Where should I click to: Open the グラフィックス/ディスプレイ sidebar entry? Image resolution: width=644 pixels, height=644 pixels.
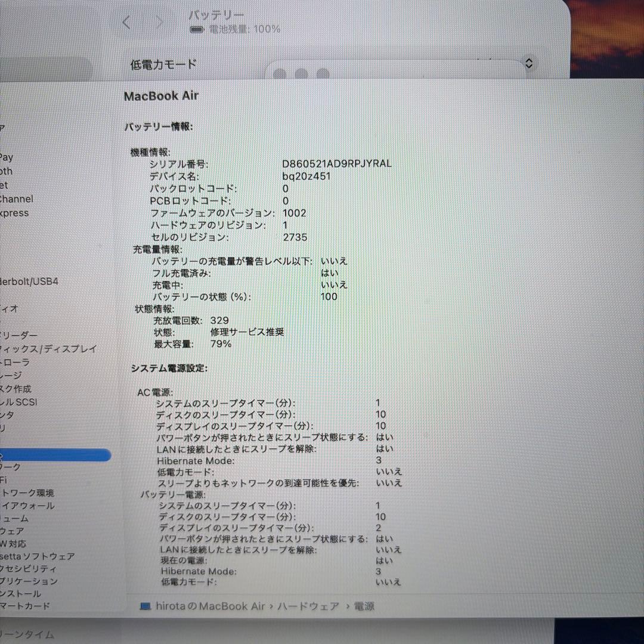click(48, 349)
